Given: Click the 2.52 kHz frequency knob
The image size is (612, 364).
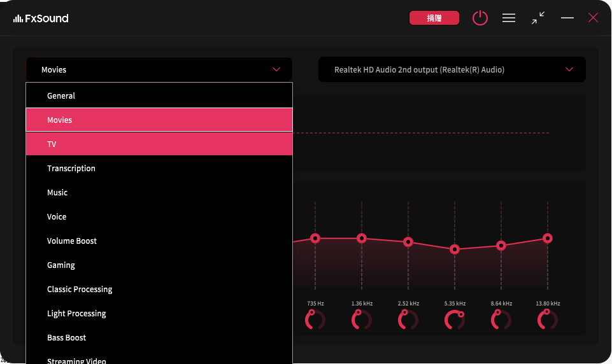Looking at the screenshot, I should [x=408, y=319].
